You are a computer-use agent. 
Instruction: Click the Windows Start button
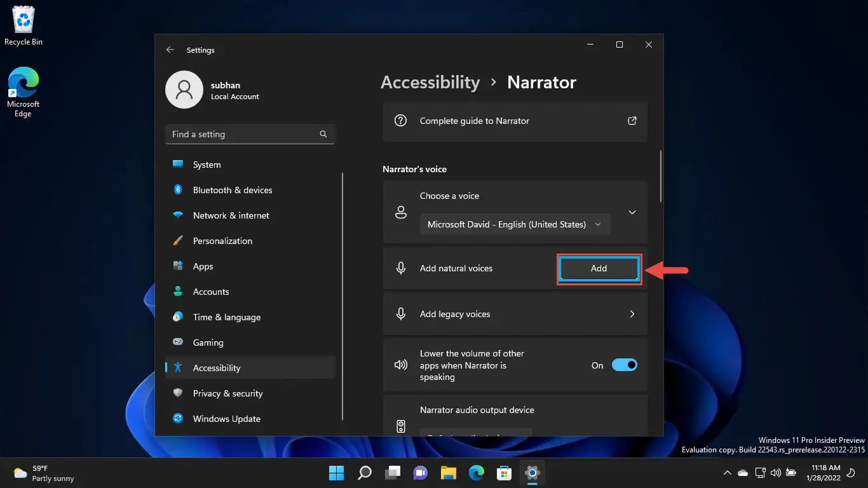click(x=336, y=473)
